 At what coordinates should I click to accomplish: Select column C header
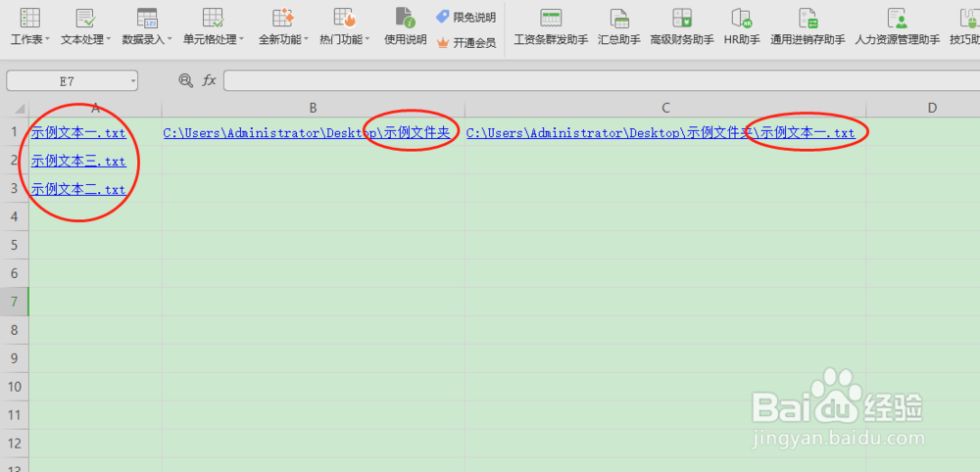pos(665,108)
